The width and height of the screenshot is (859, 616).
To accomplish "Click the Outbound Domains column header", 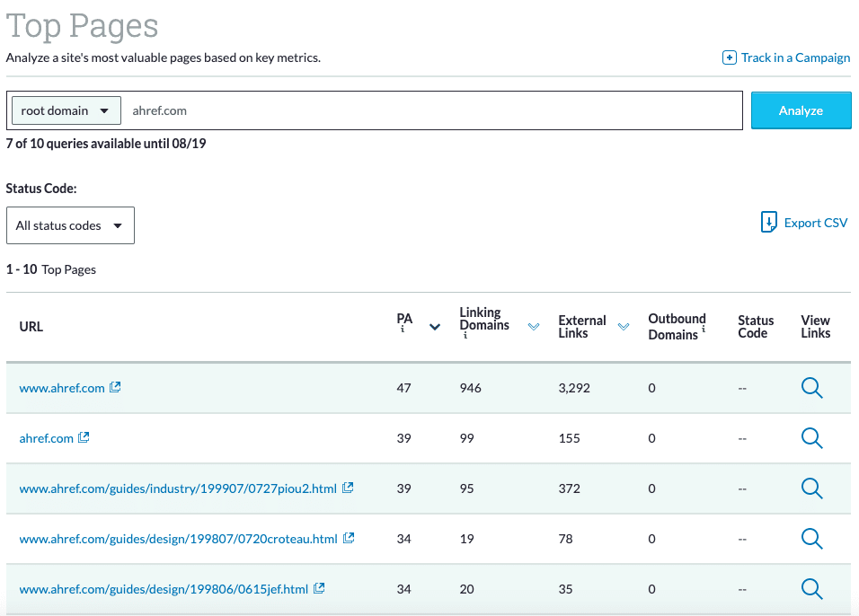I will point(677,327).
